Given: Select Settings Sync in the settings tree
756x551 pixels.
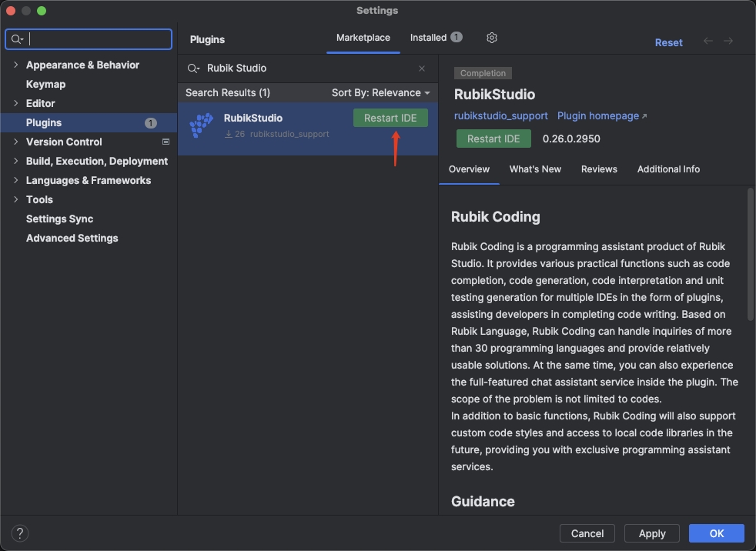Looking at the screenshot, I should pyautogui.click(x=89, y=219).
